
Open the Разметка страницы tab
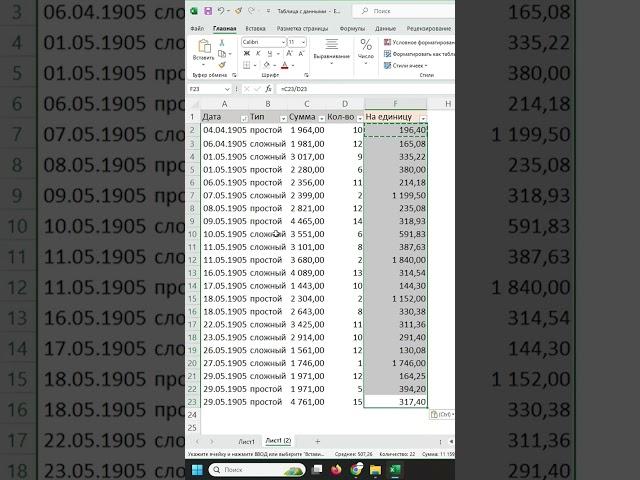click(302, 29)
